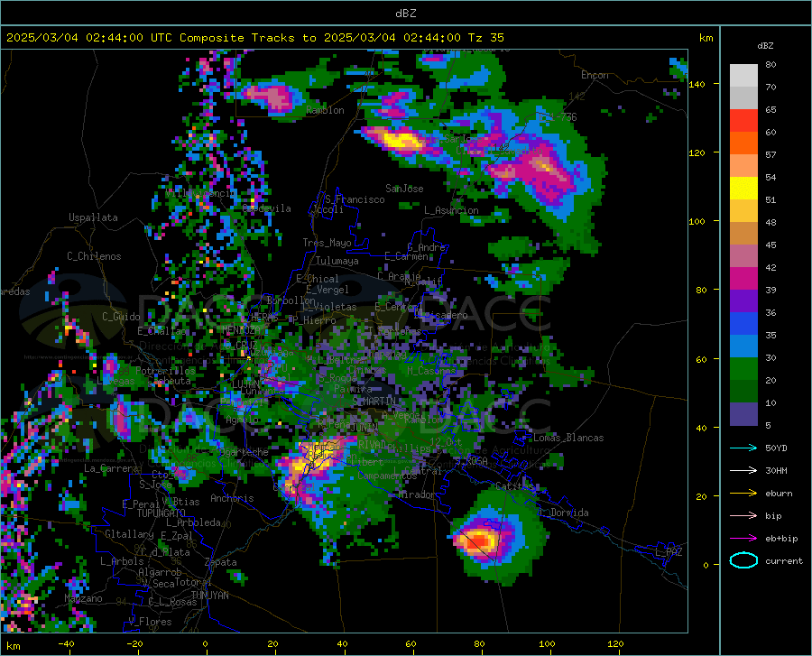Viewport: 812px width, 656px height.
Task: Click the Tres_Mayo map label
Action: pos(327,243)
